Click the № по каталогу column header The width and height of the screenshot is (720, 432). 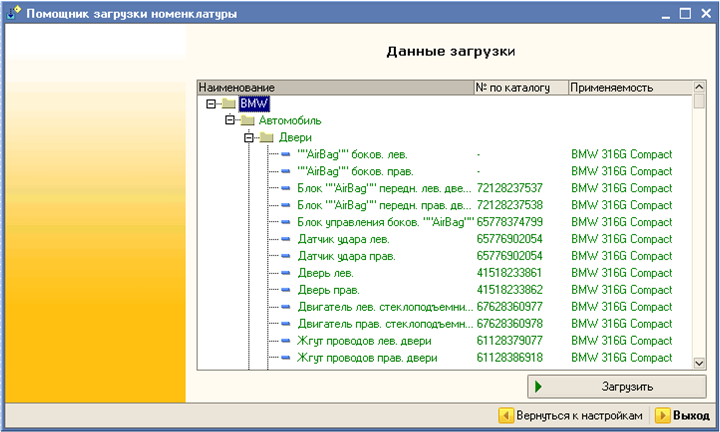(521, 87)
